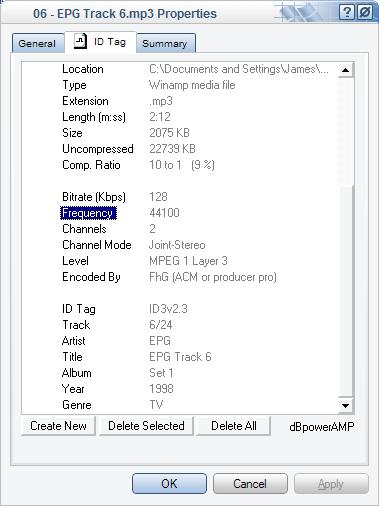Close the dialog with the title bar close icon

(x=365, y=13)
